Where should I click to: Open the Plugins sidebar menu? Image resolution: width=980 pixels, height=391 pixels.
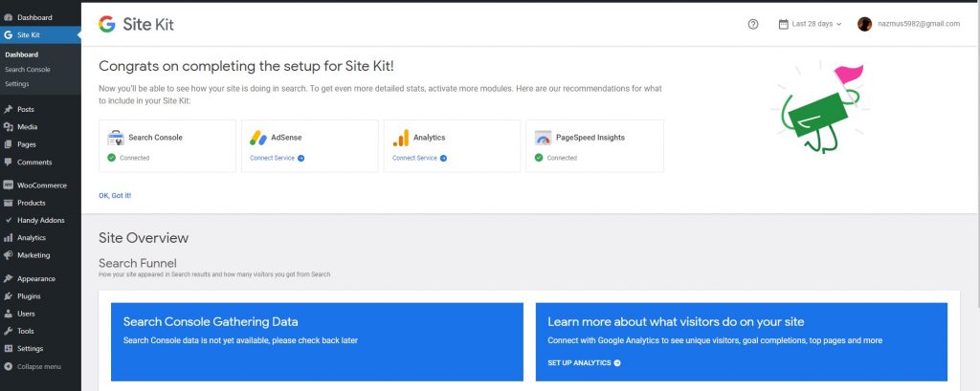tap(29, 296)
